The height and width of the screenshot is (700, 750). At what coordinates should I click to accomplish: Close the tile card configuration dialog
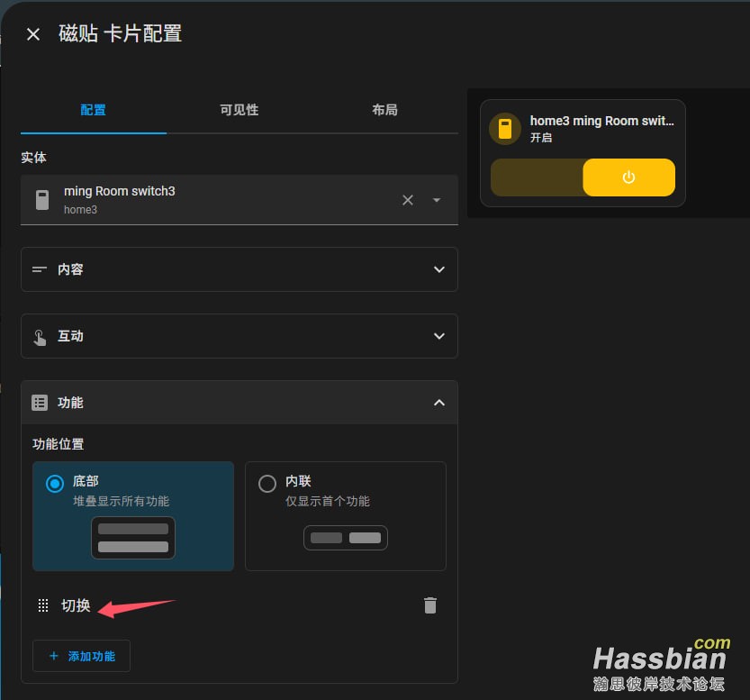point(33,34)
